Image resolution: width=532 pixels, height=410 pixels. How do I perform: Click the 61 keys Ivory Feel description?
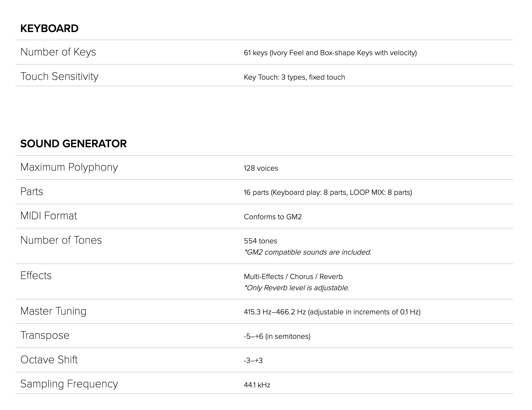[x=330, y=53]
